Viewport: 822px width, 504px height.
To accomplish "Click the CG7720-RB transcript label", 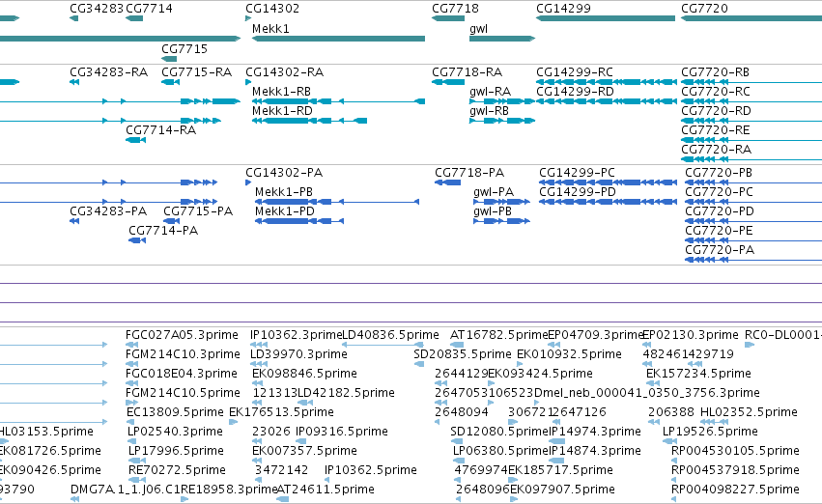I will click(715, 72).
